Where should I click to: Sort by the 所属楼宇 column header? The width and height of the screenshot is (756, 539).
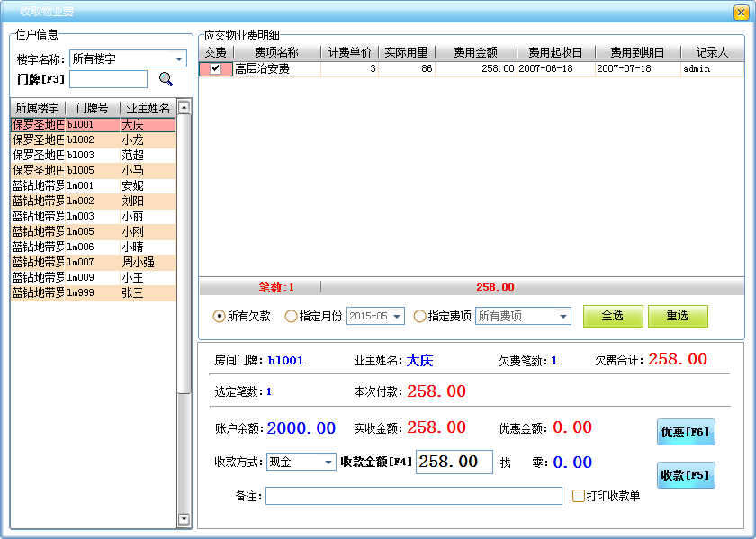tap(38, 108)
